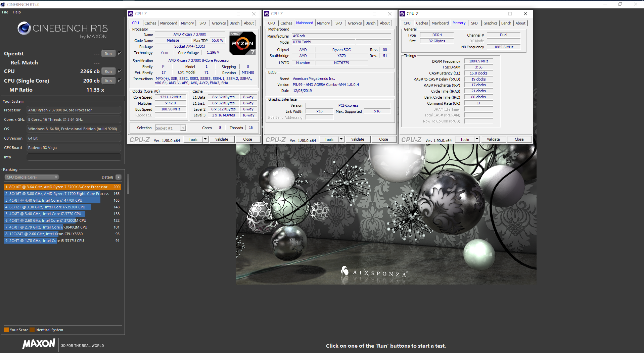Toggle the CPU (Single Core) test checkbox

tap(120, 81)
